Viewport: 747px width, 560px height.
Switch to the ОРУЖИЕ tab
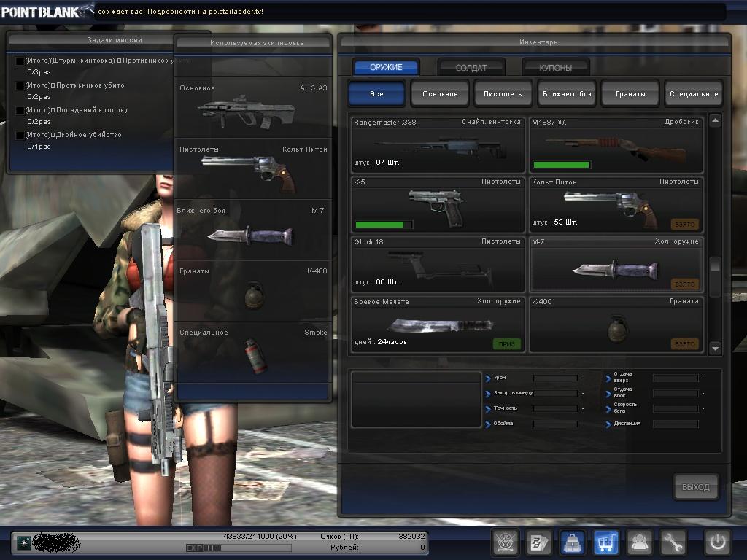coord(386,67)
